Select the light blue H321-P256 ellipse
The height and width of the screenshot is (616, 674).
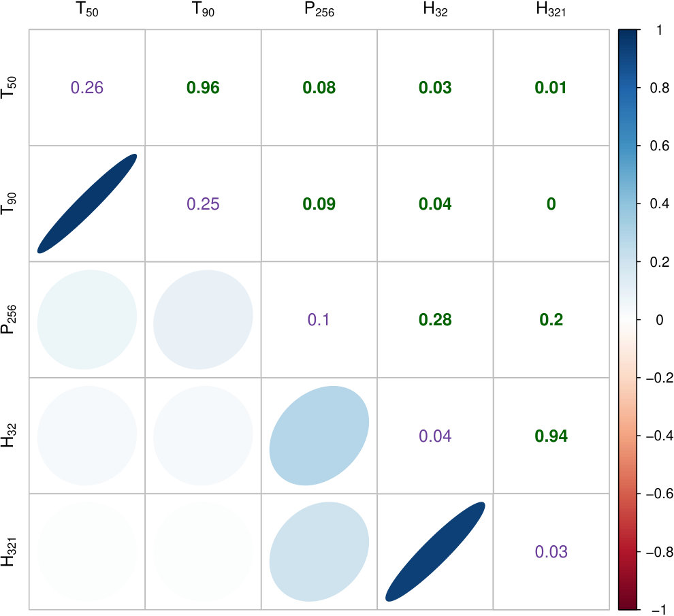319,551
